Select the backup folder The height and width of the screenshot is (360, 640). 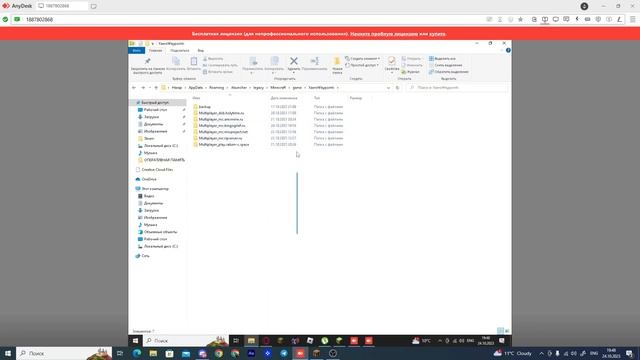[x=204, y=107]
